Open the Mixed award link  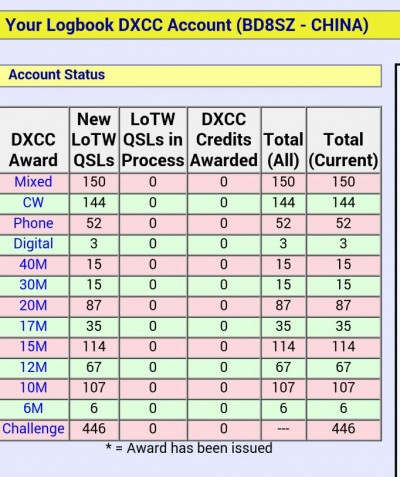coord(33,182)
